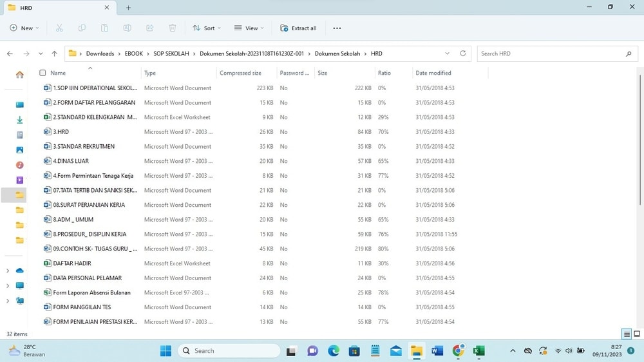Sort files by the Date modified column header

click(433, 73)
